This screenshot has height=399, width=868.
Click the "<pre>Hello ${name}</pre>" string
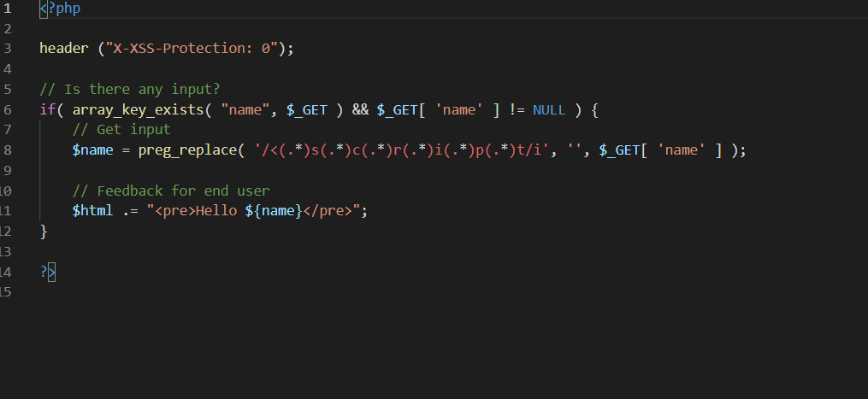[256, 211]
